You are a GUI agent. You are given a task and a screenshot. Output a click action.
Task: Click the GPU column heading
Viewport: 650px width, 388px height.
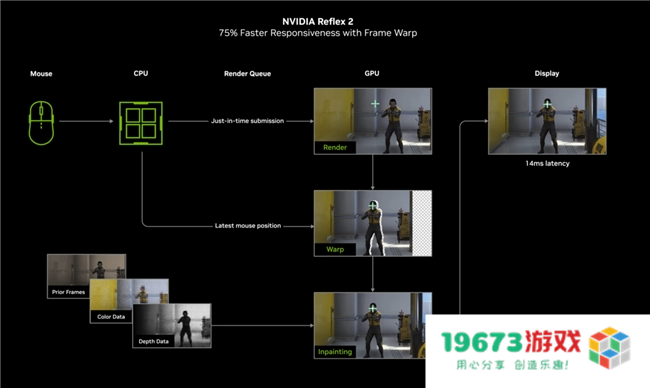pyautogui.click(x=372, y=73)
